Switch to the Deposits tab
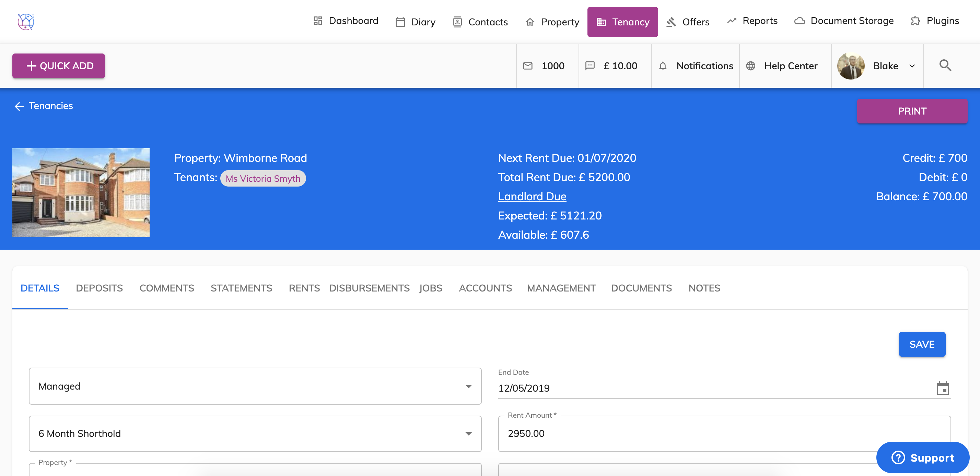The width and height of the screenshot is (980, 476). (x=99, y=288)
